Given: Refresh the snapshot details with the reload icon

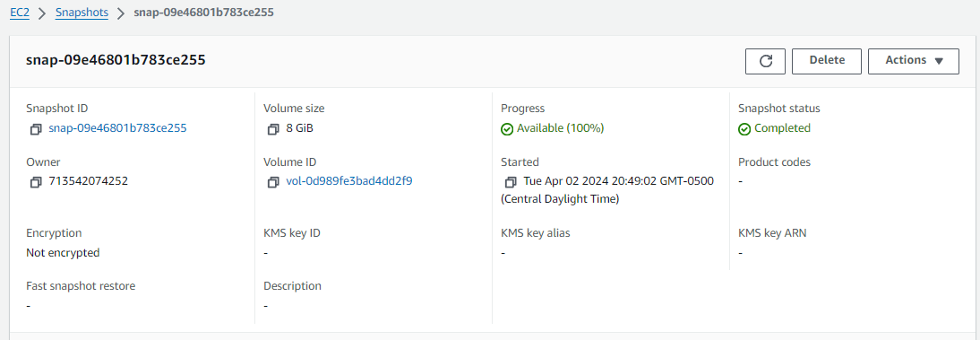Looking at the screenshot, I should coord(765,61).
